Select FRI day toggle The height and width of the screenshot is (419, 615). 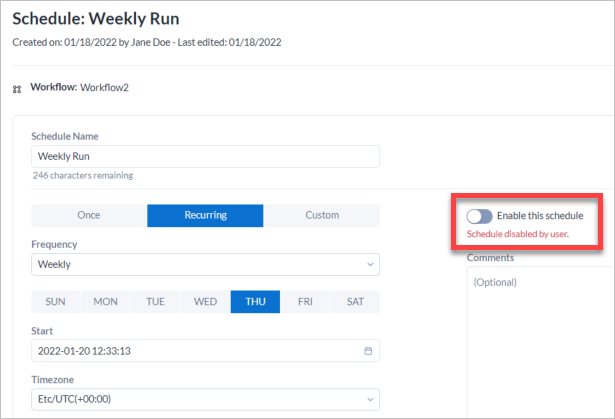pos(305,302)
